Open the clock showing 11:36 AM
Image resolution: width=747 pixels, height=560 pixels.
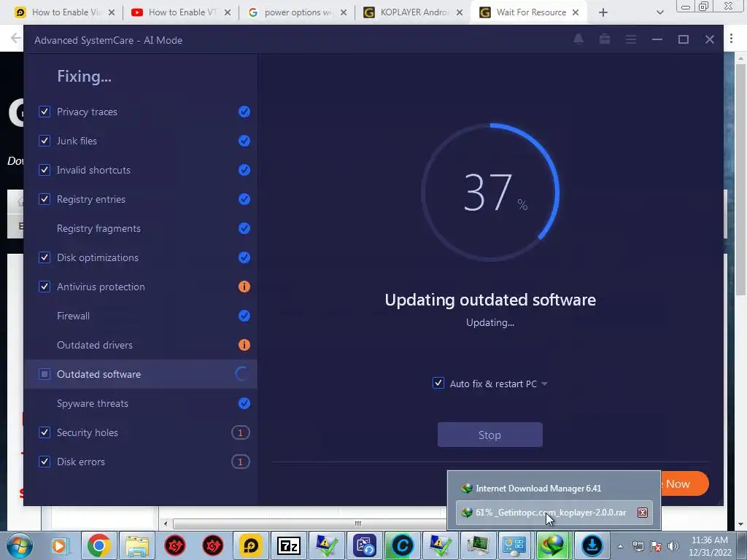tap(710, 546)
